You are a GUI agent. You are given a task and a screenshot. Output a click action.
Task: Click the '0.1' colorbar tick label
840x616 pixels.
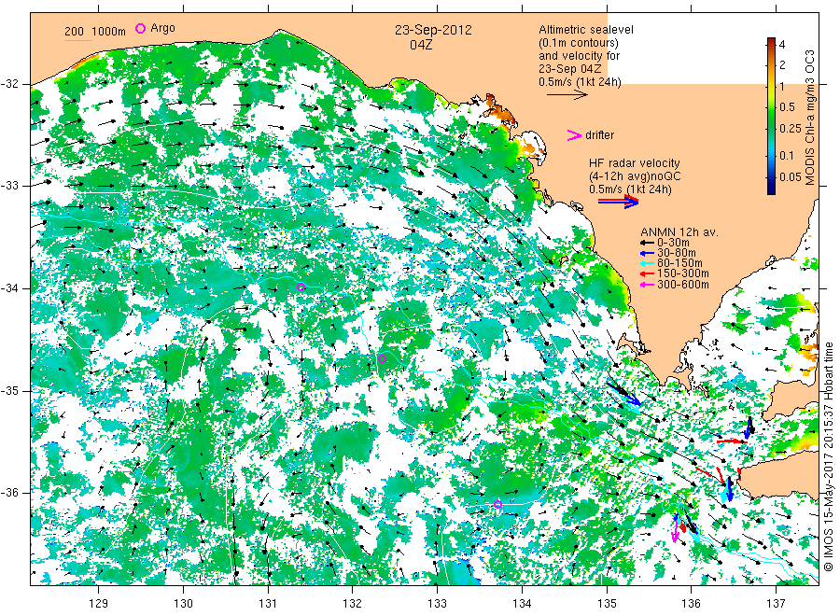point(787,155)
